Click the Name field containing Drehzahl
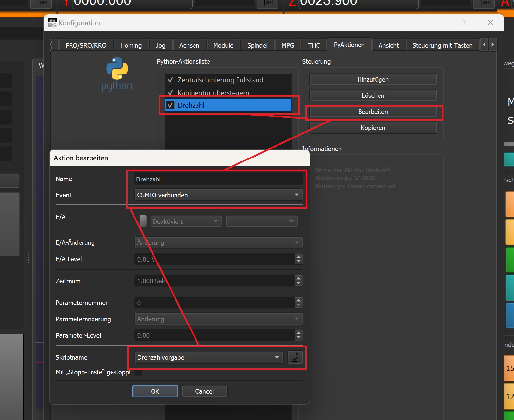Viewport: 514px width, 420px height. pos(218,179)
